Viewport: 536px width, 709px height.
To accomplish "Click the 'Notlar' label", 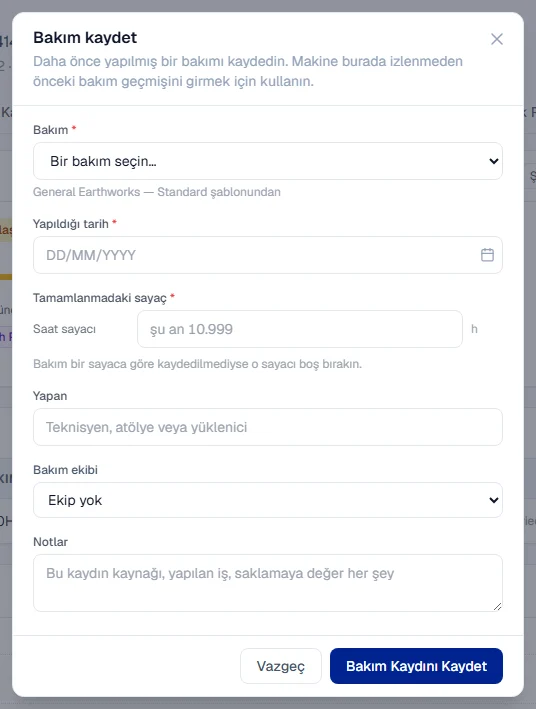I will 50,542.
